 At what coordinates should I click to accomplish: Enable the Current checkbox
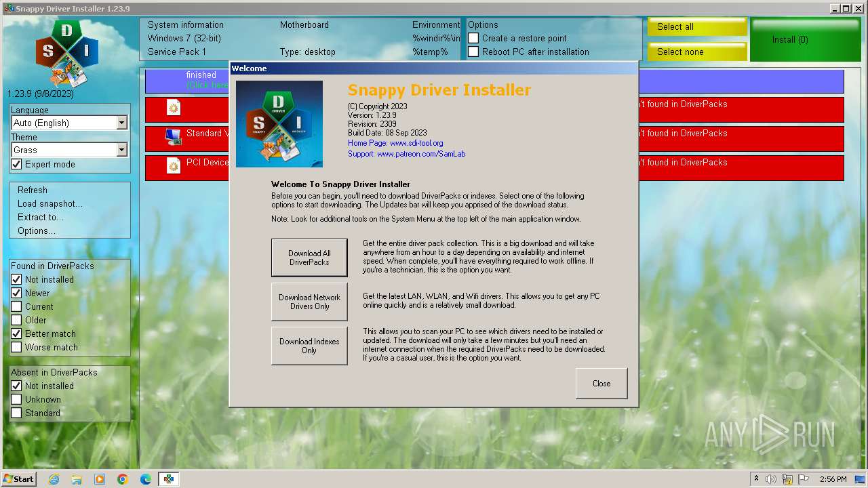tap(17, 306)
